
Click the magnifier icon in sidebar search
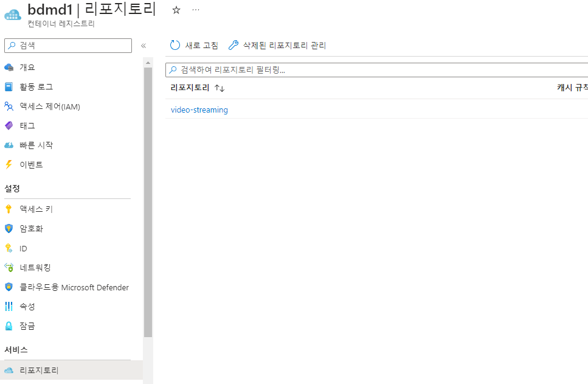(12, 46)
